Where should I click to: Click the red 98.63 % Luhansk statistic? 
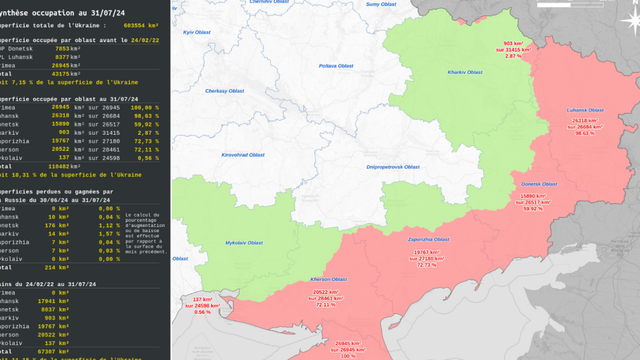pyautogui.click(x=585, y=133)
